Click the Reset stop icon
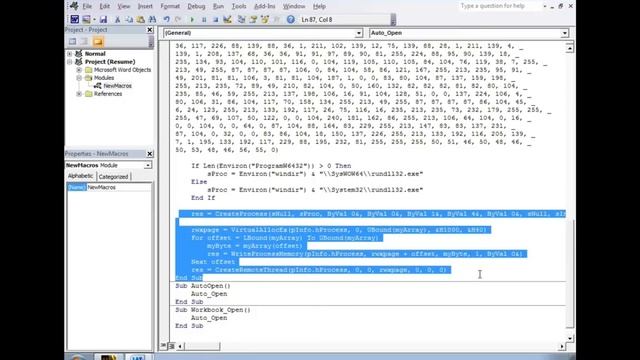The image size is (640, 360). pyautogui.click(x=216, y=19)
